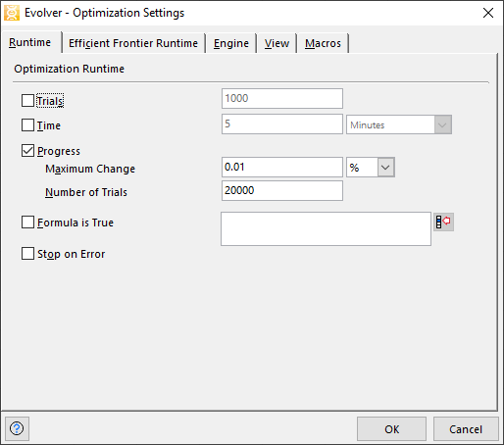Open the View tab
The width and height of the screenshot is (504, 445).
coord(277,43)
